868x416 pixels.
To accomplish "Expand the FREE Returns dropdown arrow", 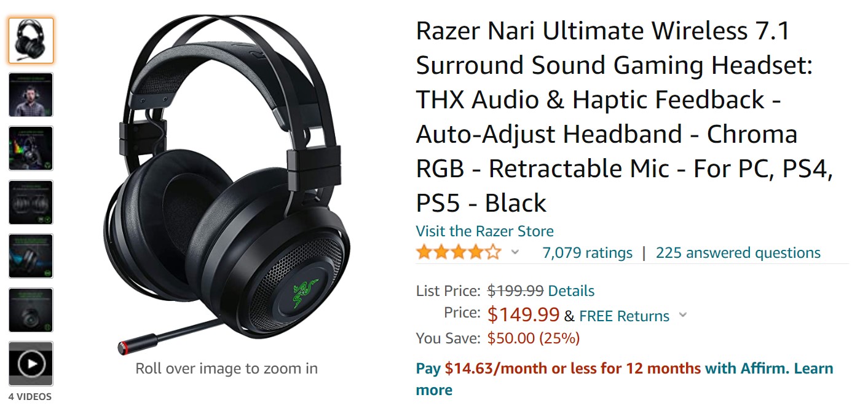I will pos(682,316).
